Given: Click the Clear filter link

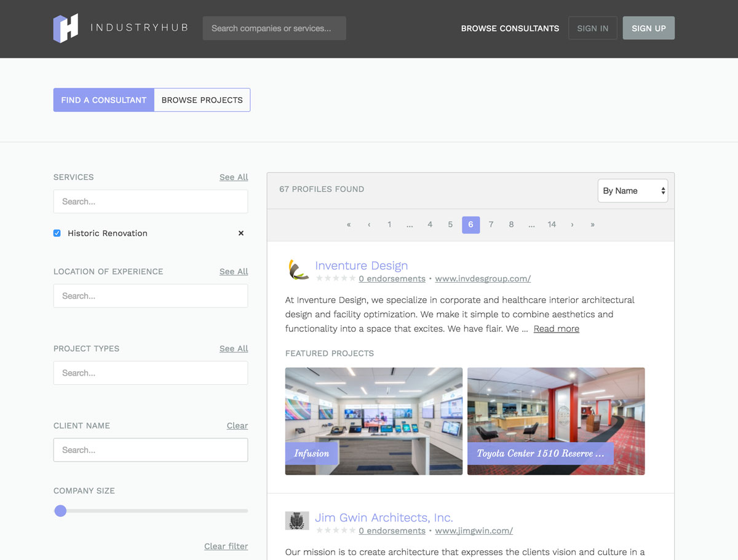Looking at the screenshot, I should pyautogui.click(x=226, y=546).
